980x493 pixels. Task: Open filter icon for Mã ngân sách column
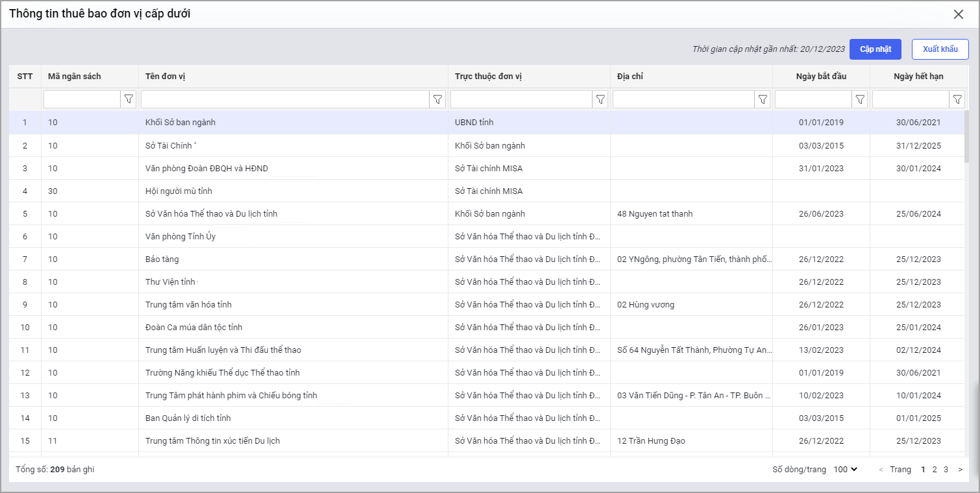129,99
